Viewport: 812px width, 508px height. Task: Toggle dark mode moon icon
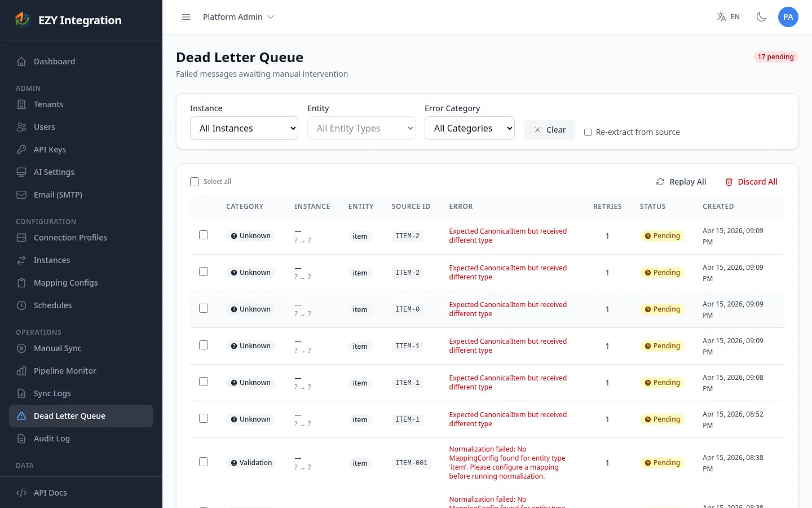pyautogui.click(x=761, y=17)
